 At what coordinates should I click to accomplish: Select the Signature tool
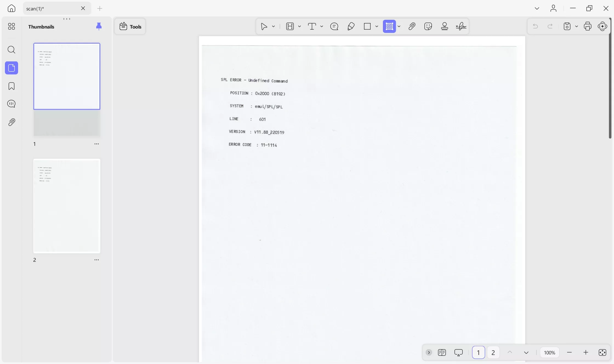(x=461, y=26)
